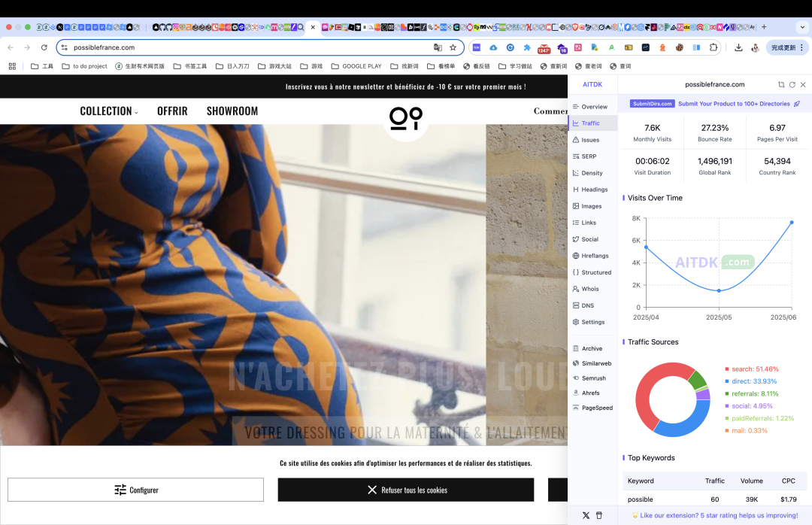Screen dimensions: 812x525
Task: Click the 'possible' keyword row
Action: pos(715,499)
